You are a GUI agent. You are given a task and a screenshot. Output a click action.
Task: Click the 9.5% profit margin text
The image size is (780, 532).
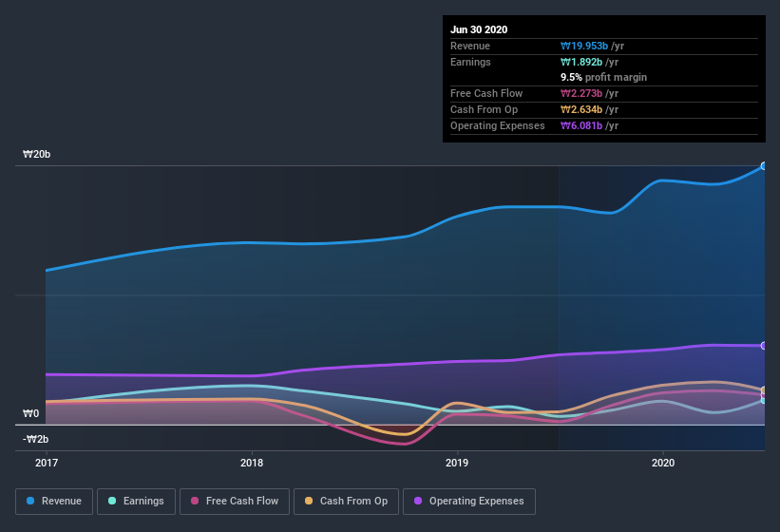point(604,77)
